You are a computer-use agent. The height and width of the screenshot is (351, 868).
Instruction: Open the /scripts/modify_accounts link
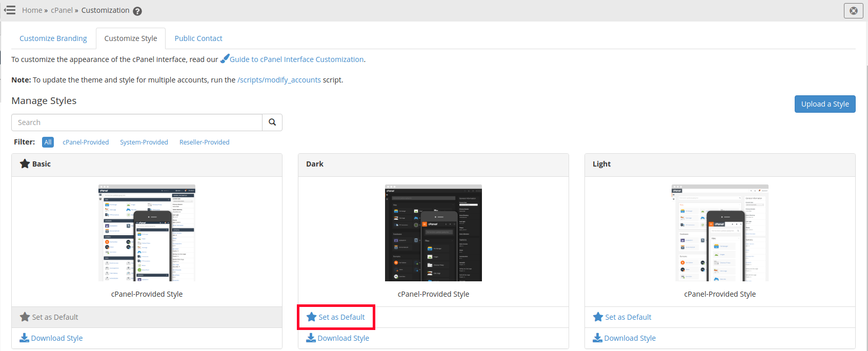click(x=279, y=80)
